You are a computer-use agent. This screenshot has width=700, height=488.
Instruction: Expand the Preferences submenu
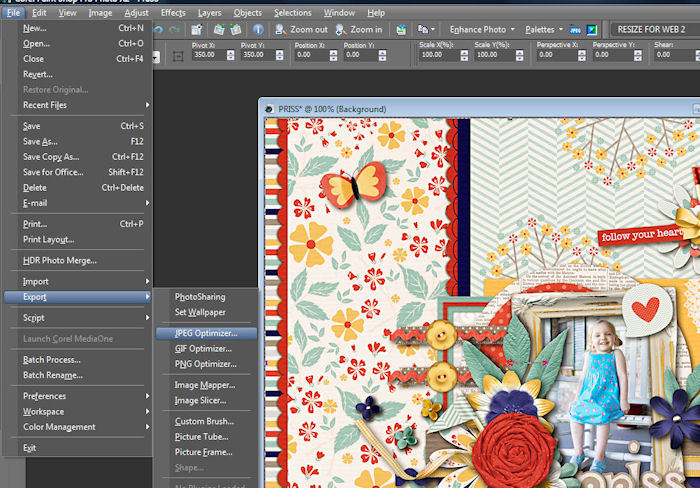click(x=78, y=396)
